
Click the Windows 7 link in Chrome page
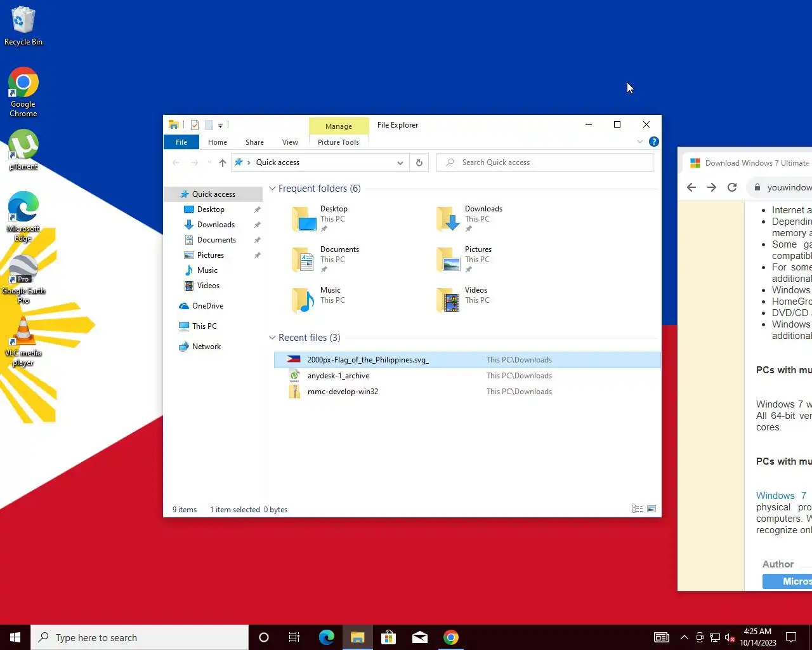781,496
